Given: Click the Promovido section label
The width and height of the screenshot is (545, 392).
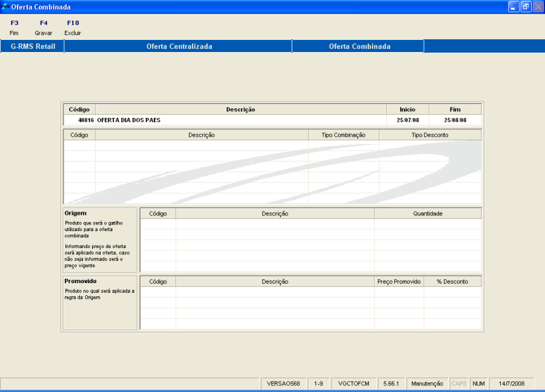Looking at the screenshot, I should 81,281.
